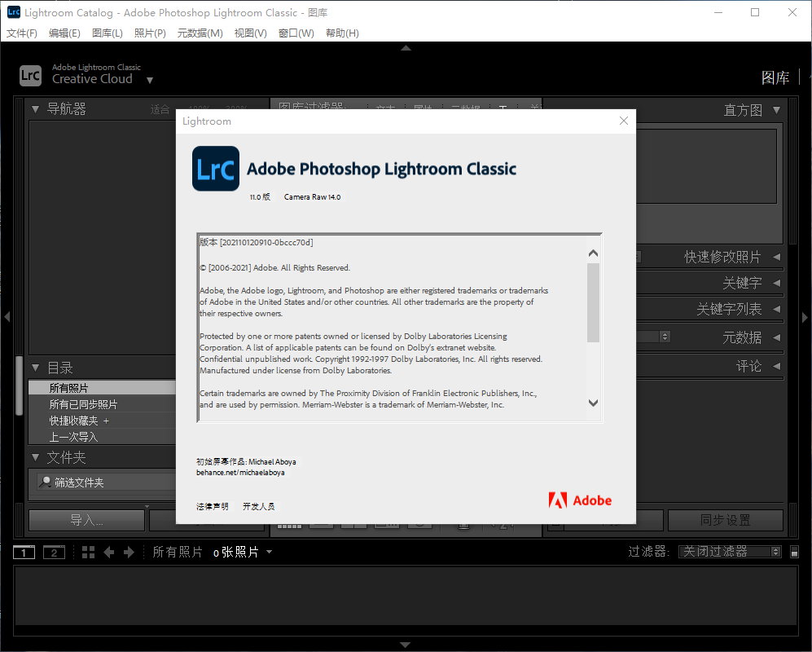Image resolution: width=812 pixels, height=652 pixels.
Task: Hide the bottom filmstrip with the arrow
Action: pos(406,645)
